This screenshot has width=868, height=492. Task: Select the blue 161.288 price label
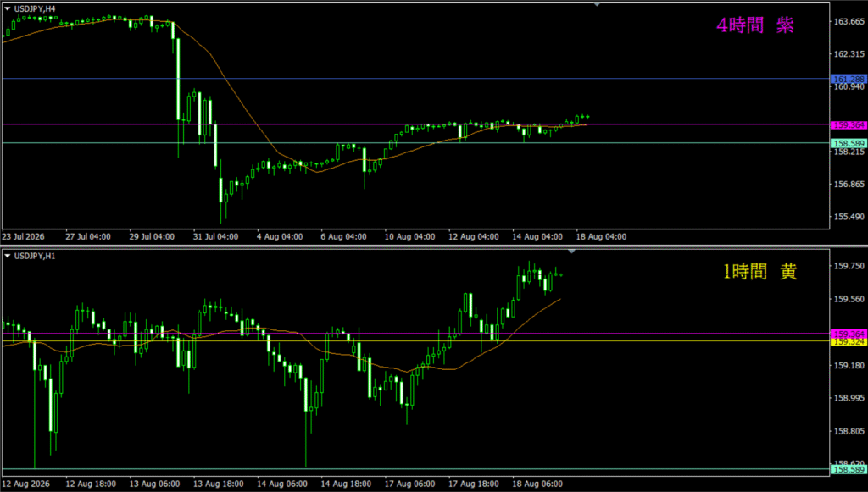(849, 79)
